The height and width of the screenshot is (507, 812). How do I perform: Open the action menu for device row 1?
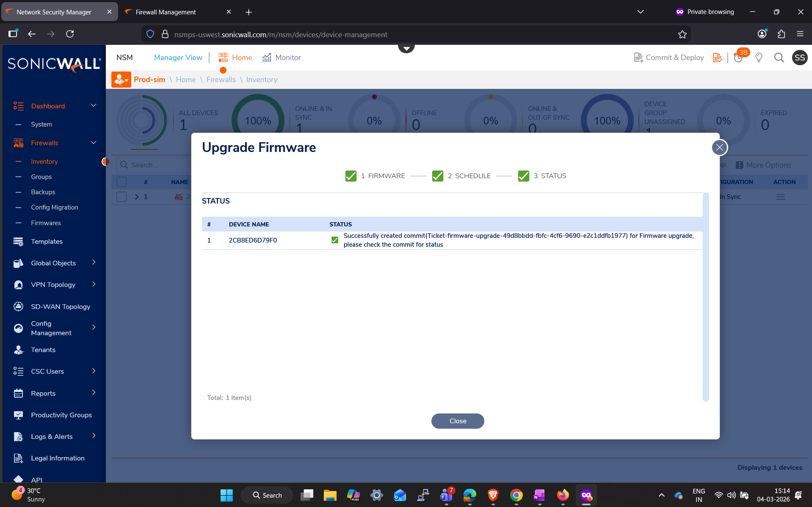point(781,197)
